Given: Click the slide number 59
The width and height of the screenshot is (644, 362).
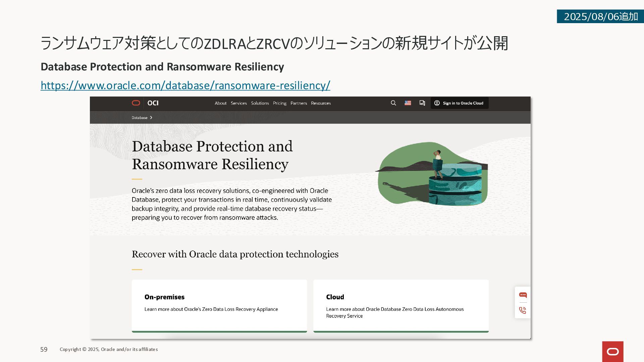Looking at the screenshot, I should [44, 349].
